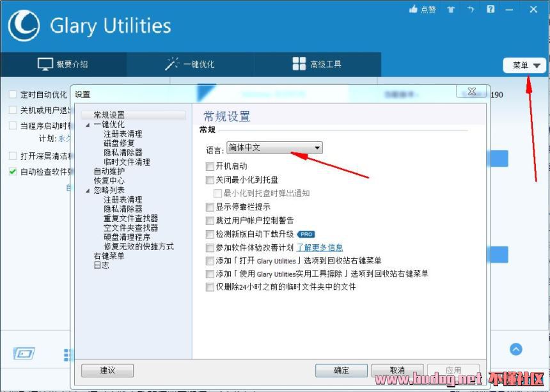Screen dimensions: 550x392
Task: Click the screen icon in bottom toolbar
Action: pyautogui.click(x=24, y=353)
